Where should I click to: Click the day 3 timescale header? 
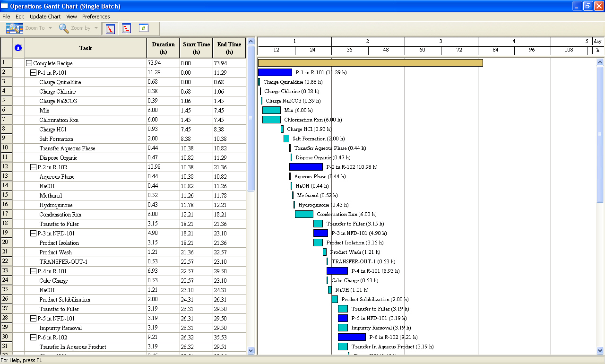pyautogui.click(x=441, y=42)
